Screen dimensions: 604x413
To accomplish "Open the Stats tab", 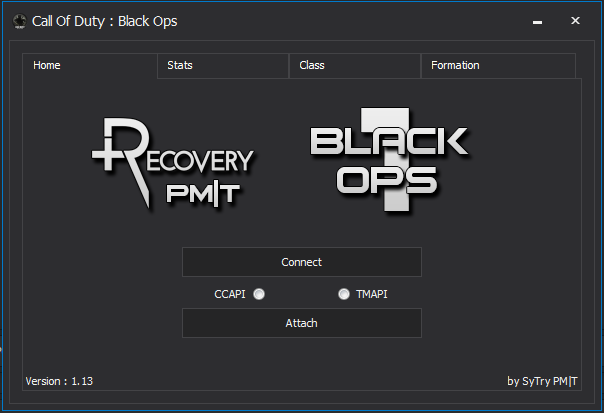I will [x=223, y=66].
